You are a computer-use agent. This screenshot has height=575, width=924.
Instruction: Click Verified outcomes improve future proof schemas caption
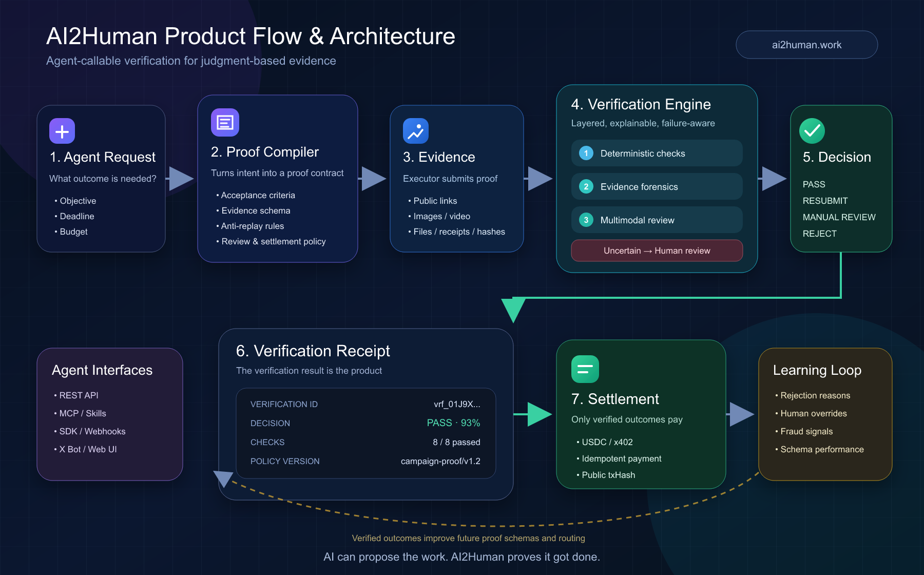(468, 538)
